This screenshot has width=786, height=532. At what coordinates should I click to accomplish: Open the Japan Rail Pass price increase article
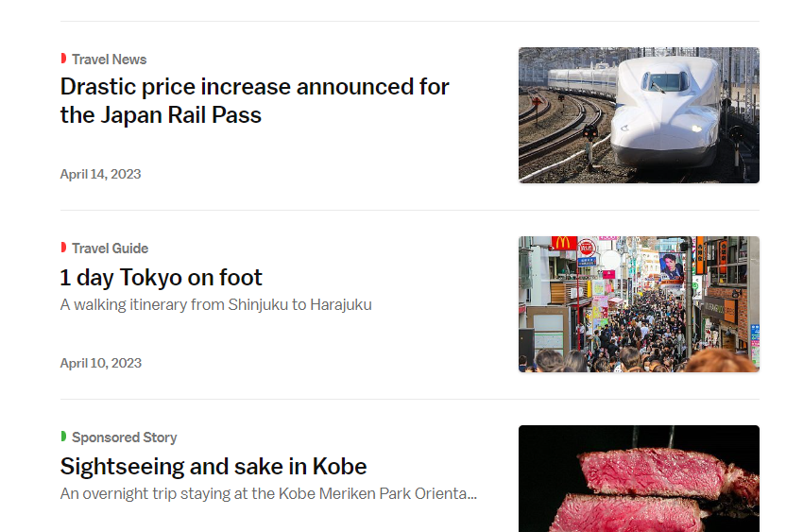254,101
